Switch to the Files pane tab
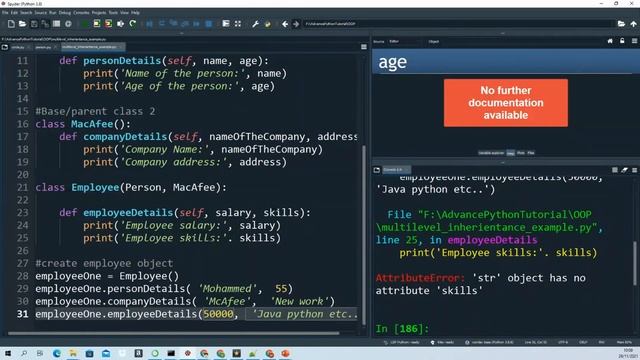This screenshot has height=360, width=640. [531, 153]
